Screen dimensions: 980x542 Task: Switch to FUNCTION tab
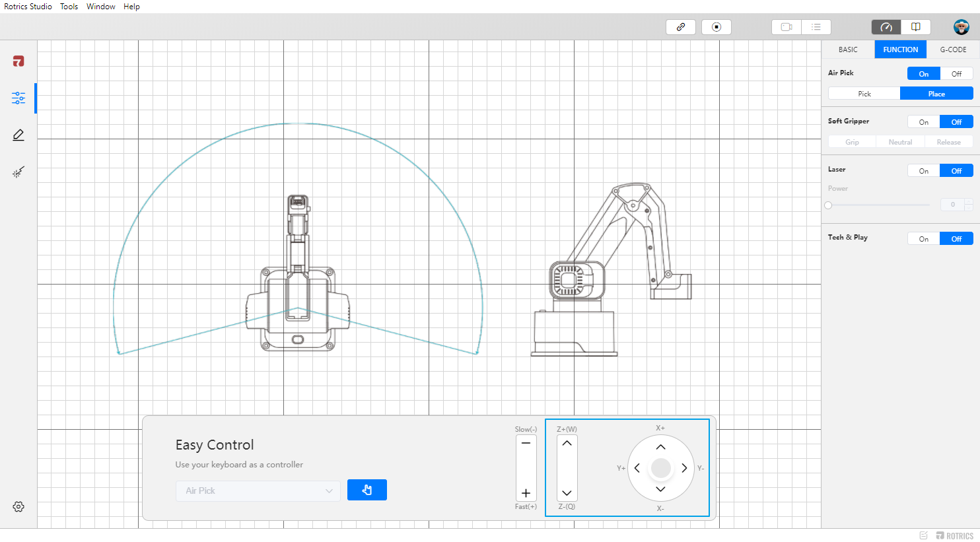901,50
